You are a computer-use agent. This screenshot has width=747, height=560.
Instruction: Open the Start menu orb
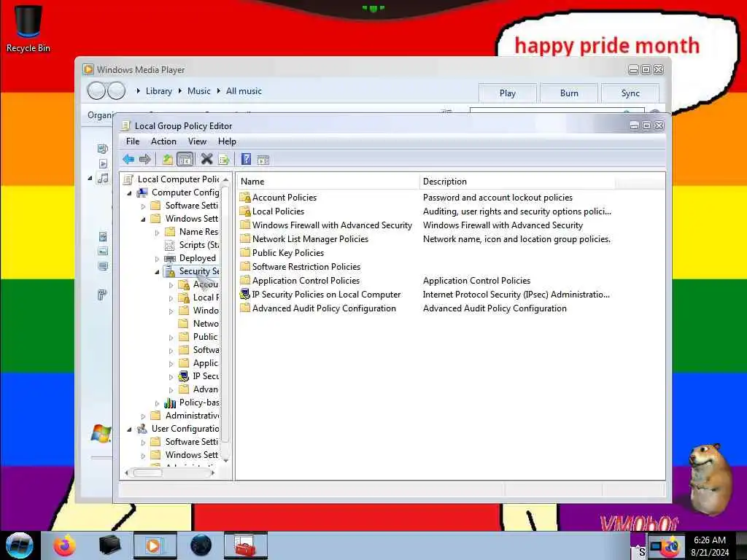[x=20, y=545]
